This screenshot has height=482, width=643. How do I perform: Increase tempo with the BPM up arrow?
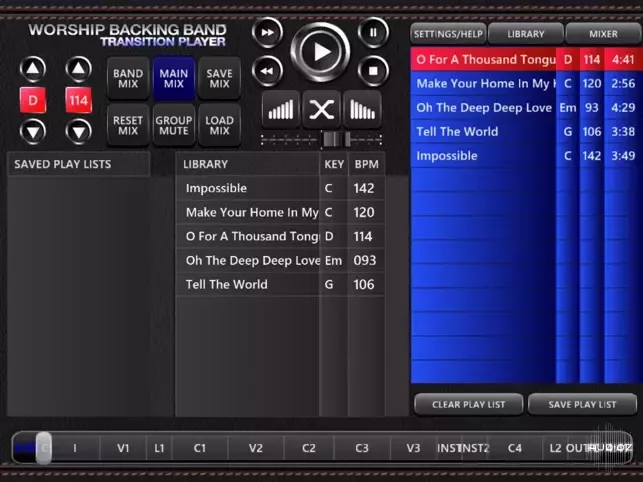tap(78, 69)
